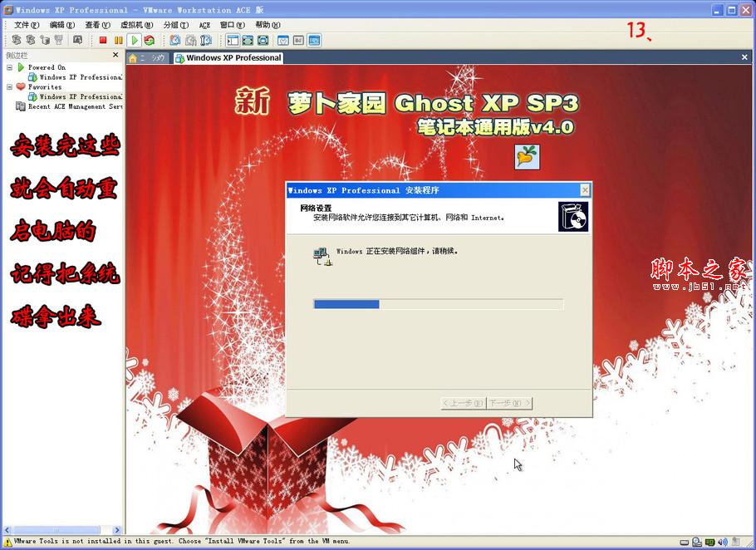Viewport: 756px width, 550px height.
Task: Click the 上一步(B) back button
Action: click(463, 403)
